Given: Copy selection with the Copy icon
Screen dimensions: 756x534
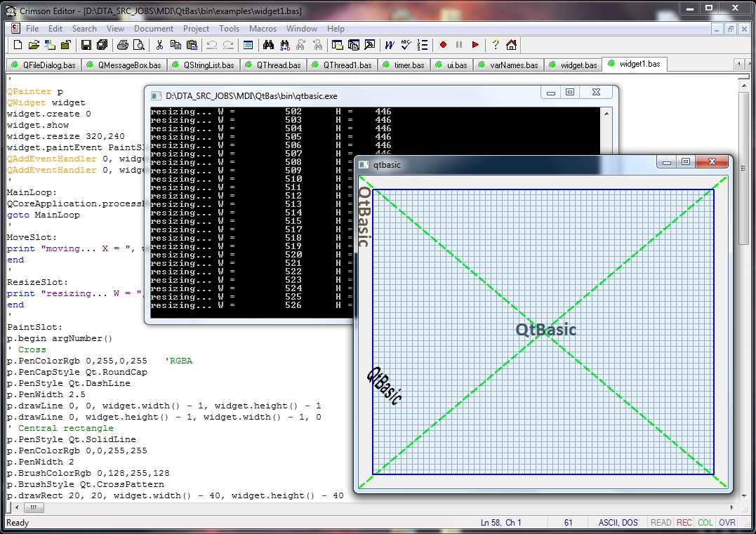Looking at the screenshot, I should pyautogui.click(x=175, y=45).
